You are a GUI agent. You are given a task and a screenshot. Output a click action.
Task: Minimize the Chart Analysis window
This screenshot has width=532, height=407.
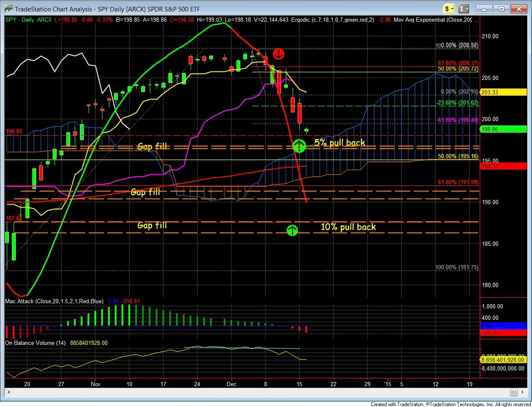(484, 9)
